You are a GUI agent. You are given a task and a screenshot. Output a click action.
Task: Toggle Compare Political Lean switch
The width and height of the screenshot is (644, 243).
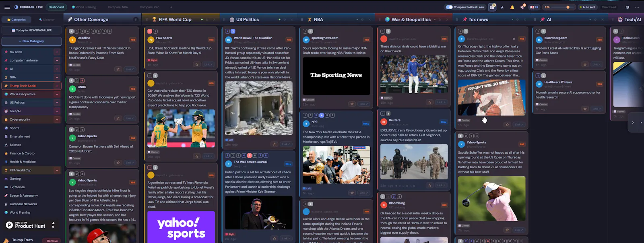[x=449, y=7]
